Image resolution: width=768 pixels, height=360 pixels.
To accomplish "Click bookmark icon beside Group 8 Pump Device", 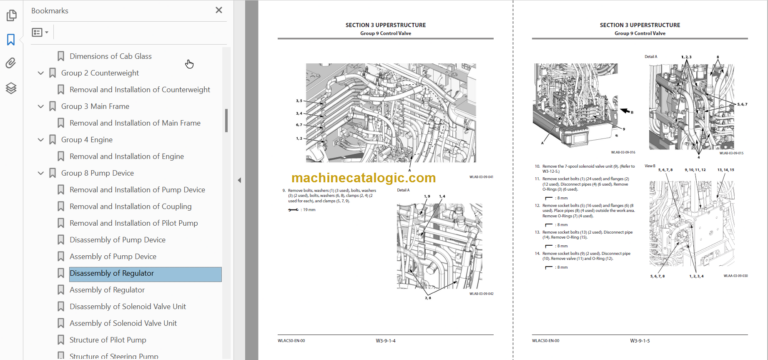I will (x=52, y=173).
